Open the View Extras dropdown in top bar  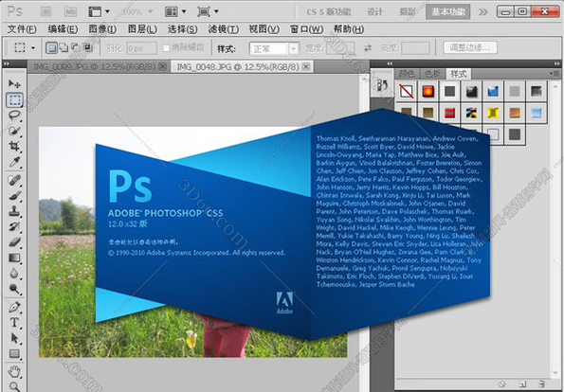tap(99, 12)
